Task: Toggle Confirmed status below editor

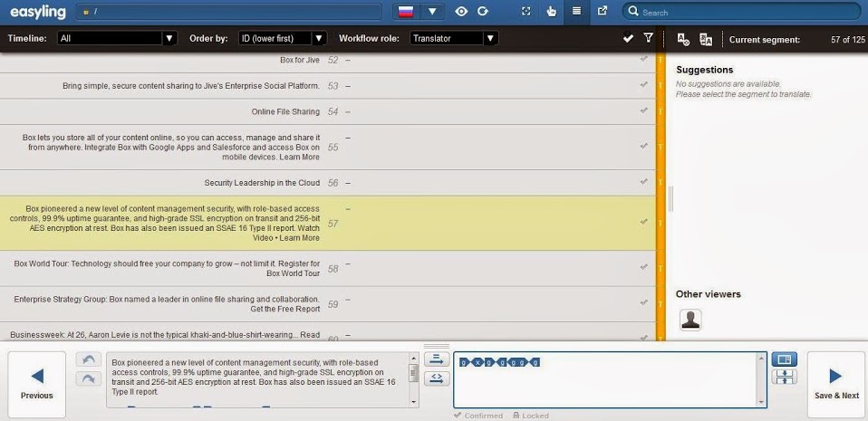Action: tap(478, 416)
